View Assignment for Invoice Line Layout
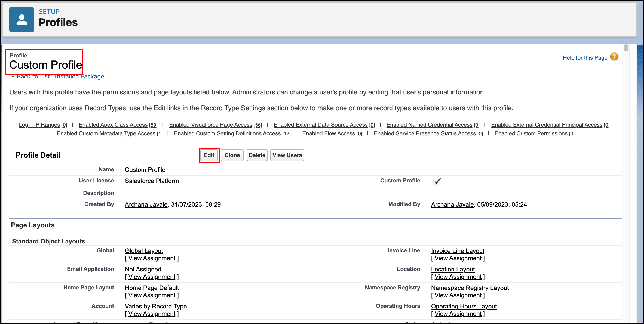 (458, 258)
